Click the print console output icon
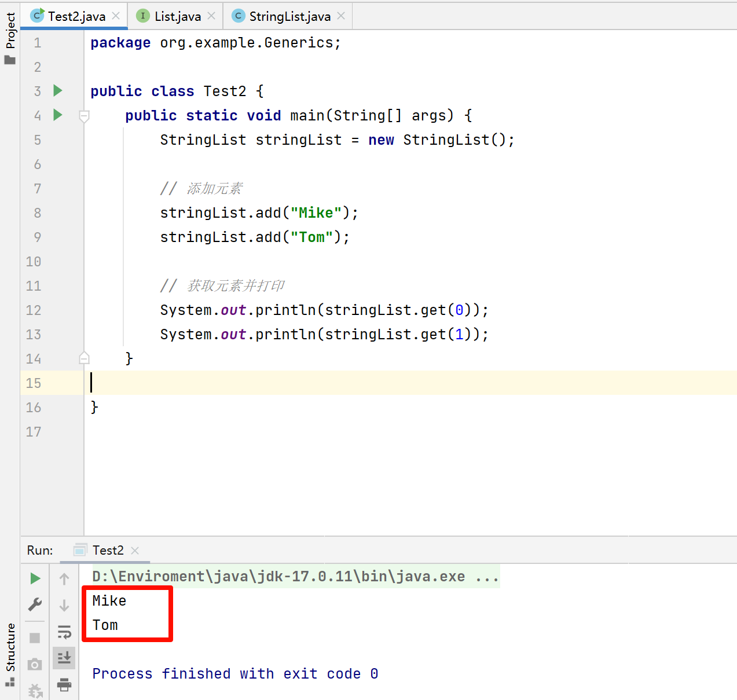 (x=64, y=685)
